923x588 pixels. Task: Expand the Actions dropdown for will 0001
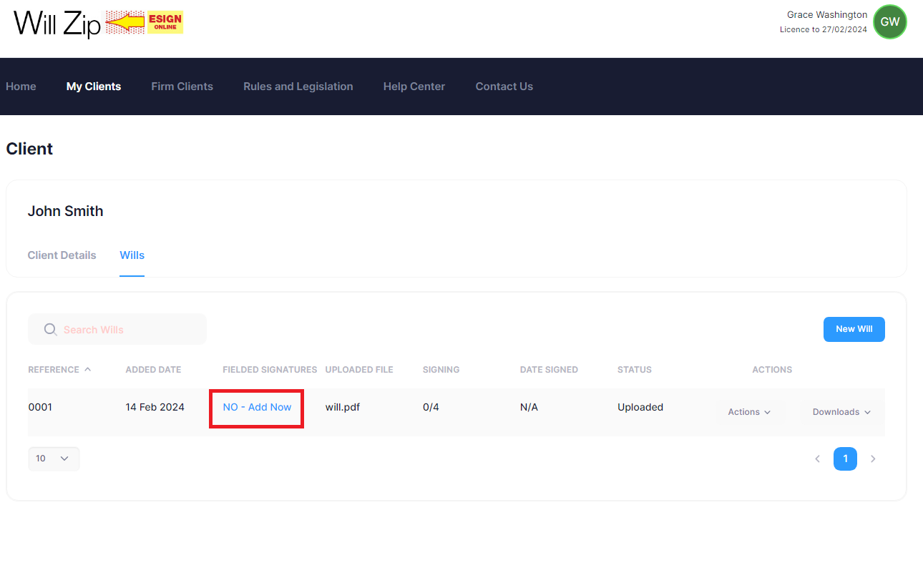pos(749,412)
